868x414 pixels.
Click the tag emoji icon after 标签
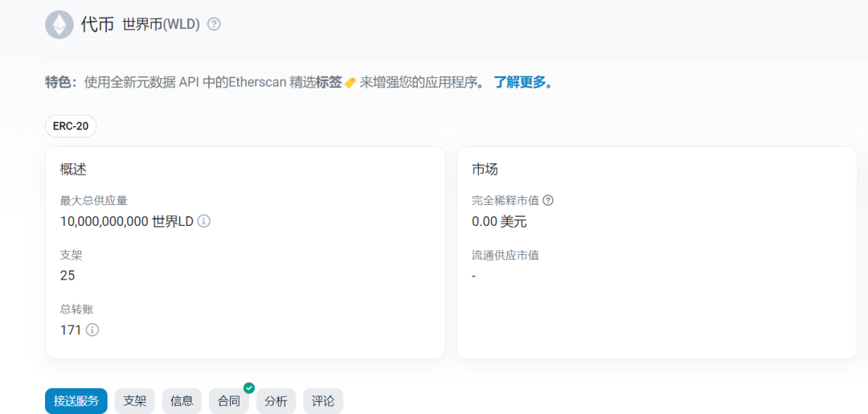click(x=350, y=83)
